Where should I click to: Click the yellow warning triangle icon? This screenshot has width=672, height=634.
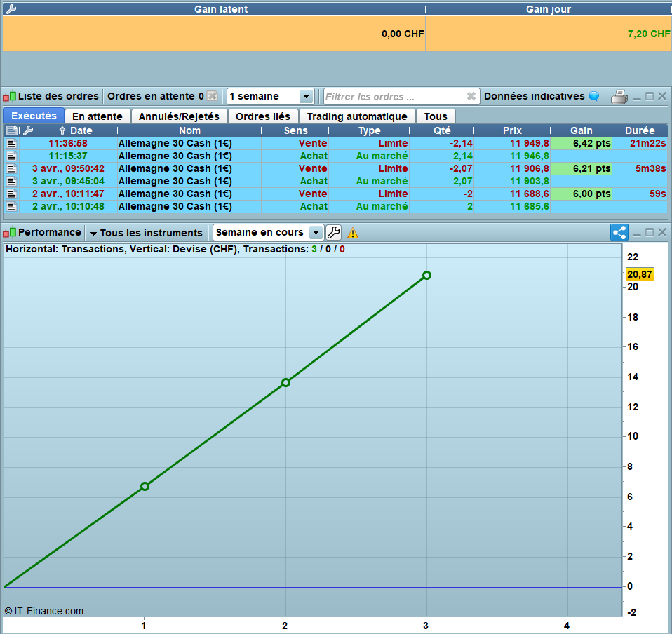click(x=352, y=234)
